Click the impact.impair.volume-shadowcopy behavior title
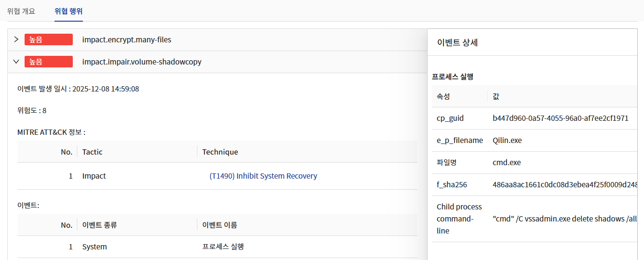This screenshot has width=644, height=260. pyautogui.click(x=142, y=62)
